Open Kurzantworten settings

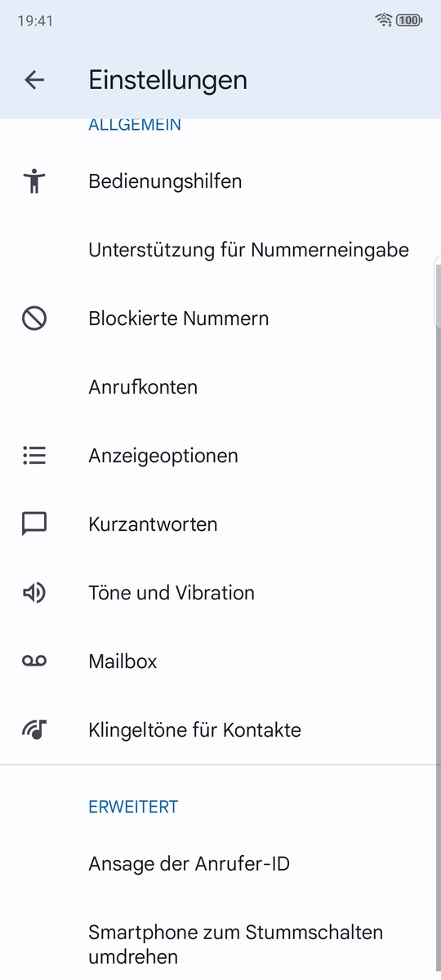220,523
